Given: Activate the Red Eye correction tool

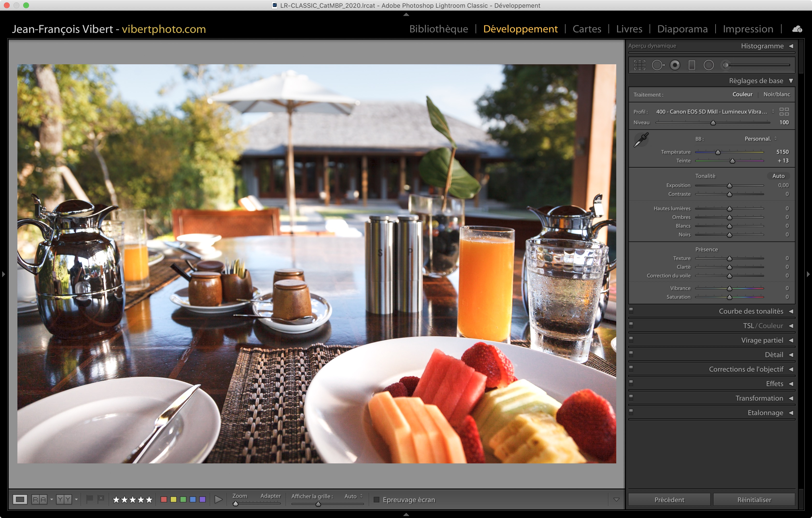Looking at the screenshot, I should click(x=675, y=65).
